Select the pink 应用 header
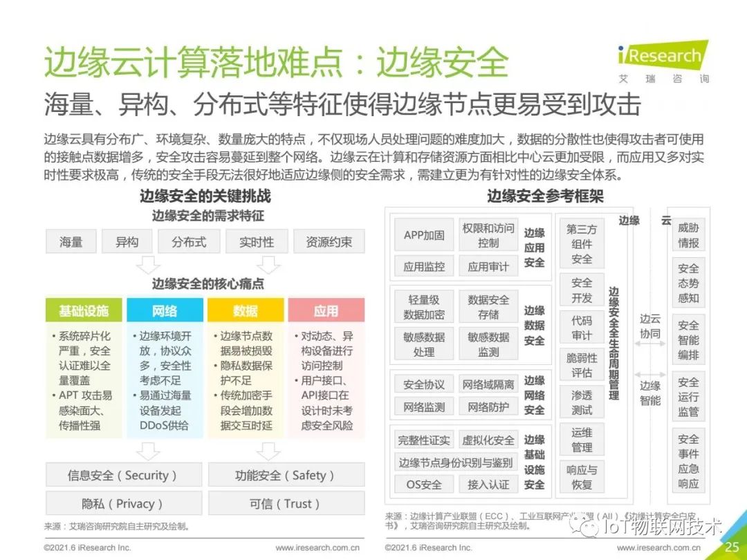 tap(326, 310)
